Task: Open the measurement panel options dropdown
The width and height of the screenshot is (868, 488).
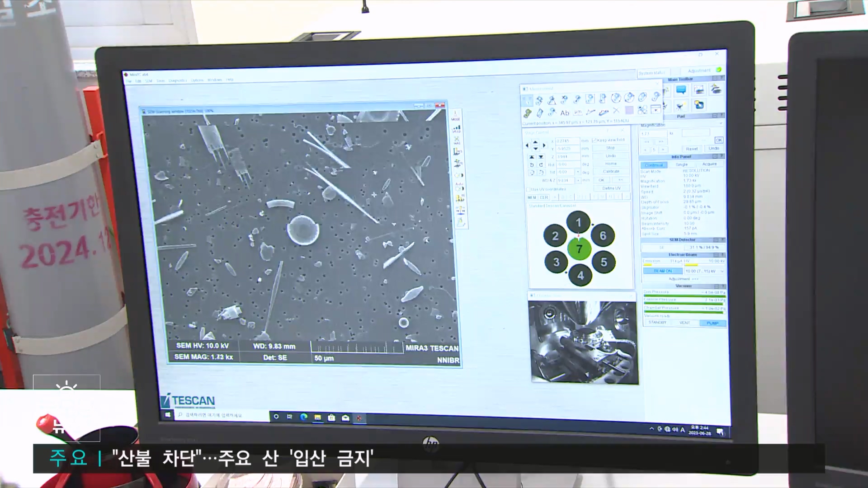Action: (x=656, y=109)
